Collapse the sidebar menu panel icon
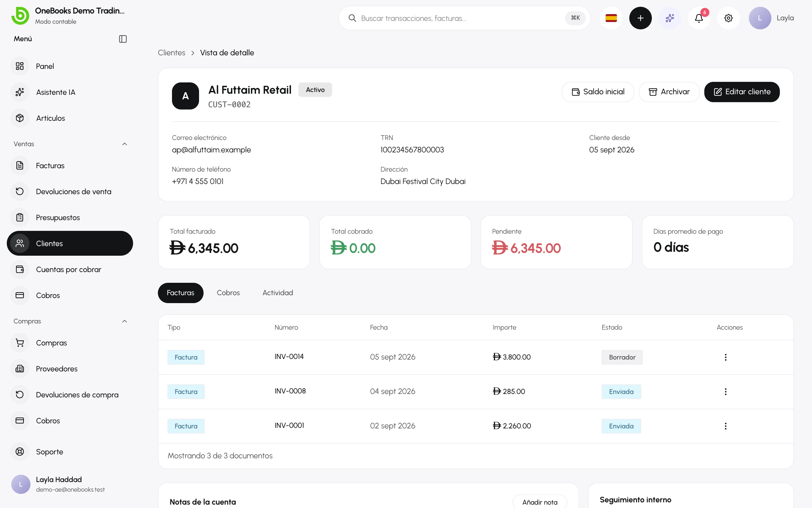This screenshot has width=812, height=508. point(123,39)
